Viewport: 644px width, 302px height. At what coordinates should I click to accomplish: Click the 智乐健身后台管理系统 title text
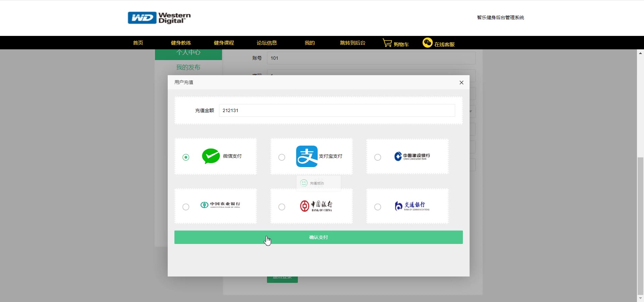500,17
